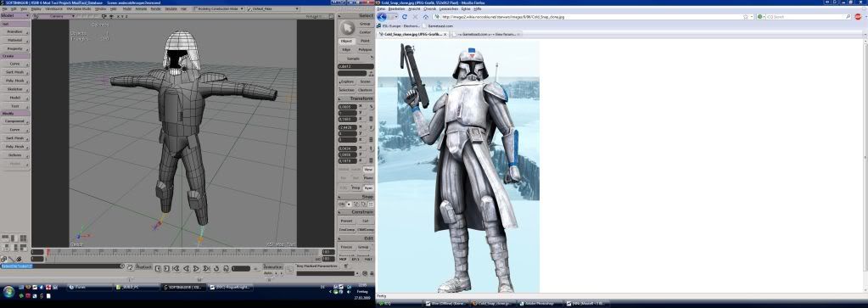This screenshot has height=308, width=868.
Task: Reload the page in Firefox
Action: 405,17
